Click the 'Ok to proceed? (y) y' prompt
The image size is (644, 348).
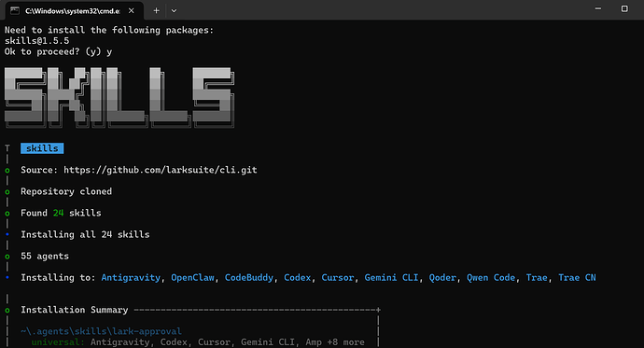[x=58, y=51]
